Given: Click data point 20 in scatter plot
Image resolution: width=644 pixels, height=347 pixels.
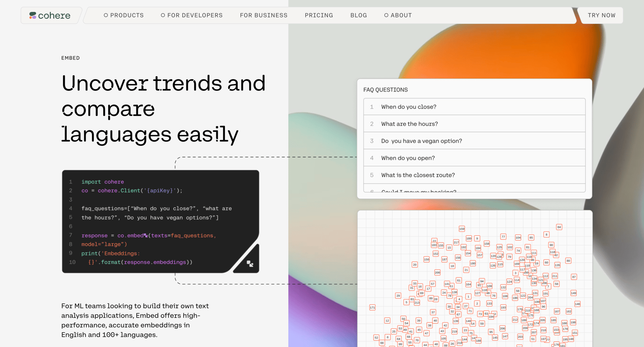Looking at the screenshot, I should 414,265.
